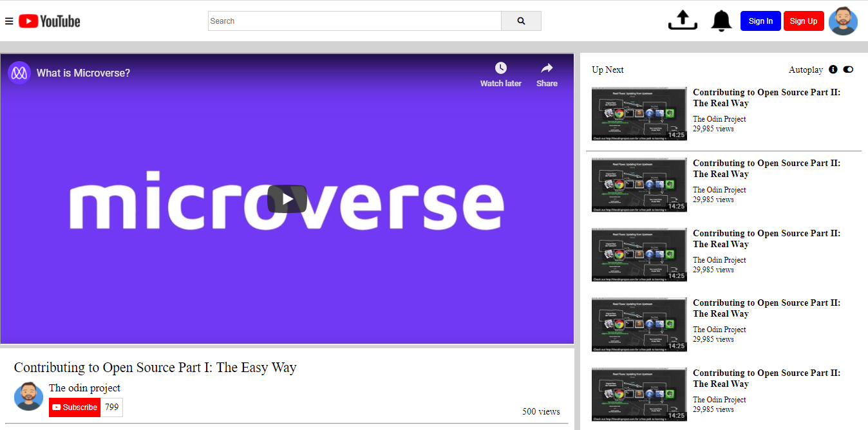Click the red Subscribe button
This screenshot has height=430, width=868.
75,407
